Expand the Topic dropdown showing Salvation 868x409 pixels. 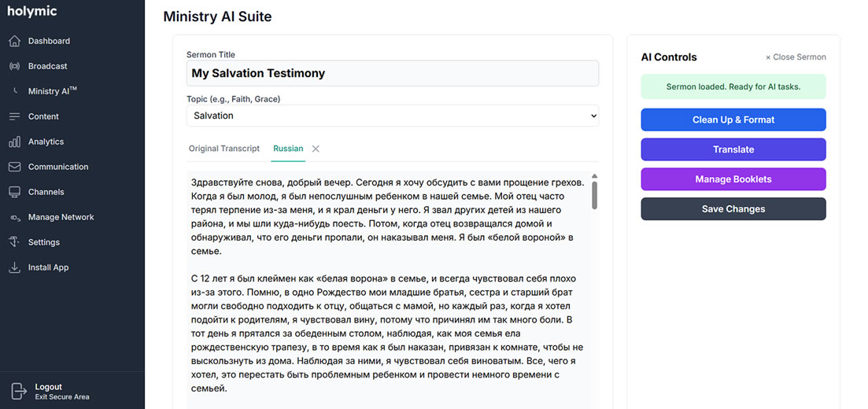click(393, 116)
